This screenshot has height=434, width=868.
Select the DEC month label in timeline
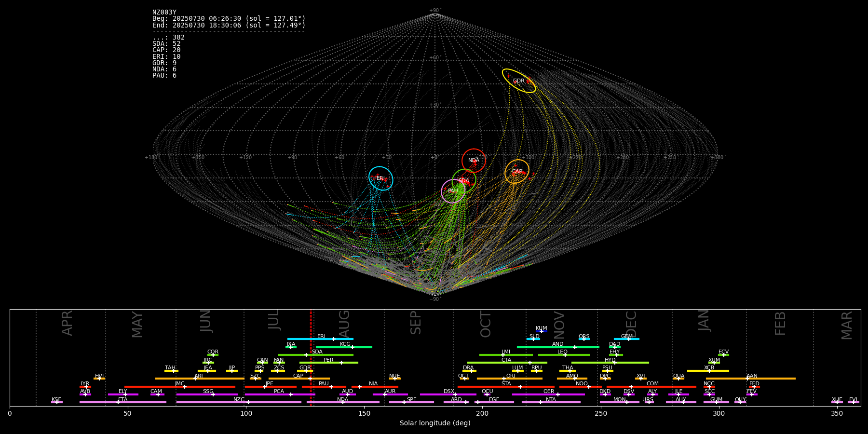631,324
